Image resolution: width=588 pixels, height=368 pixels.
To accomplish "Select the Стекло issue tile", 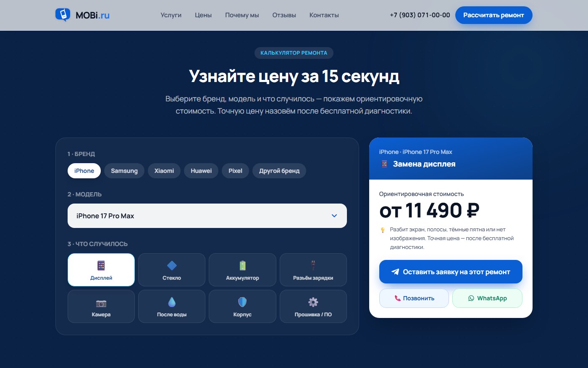I will (172, 270).
